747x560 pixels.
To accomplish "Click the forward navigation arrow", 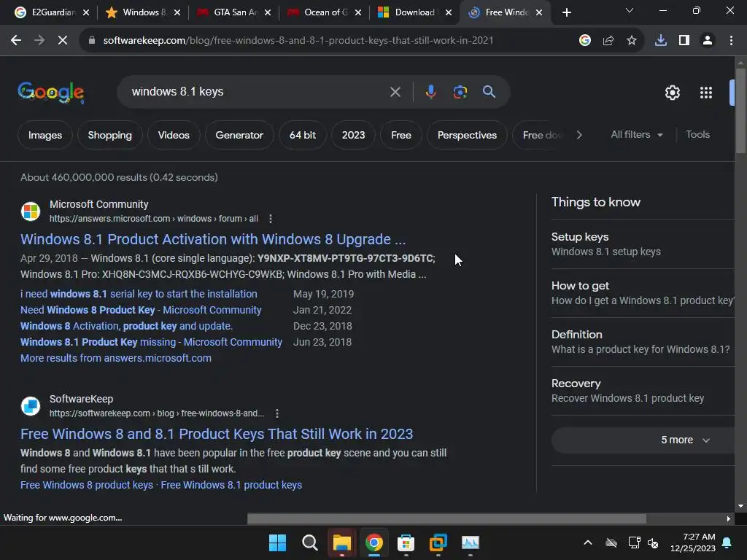I will coord(39,41).
